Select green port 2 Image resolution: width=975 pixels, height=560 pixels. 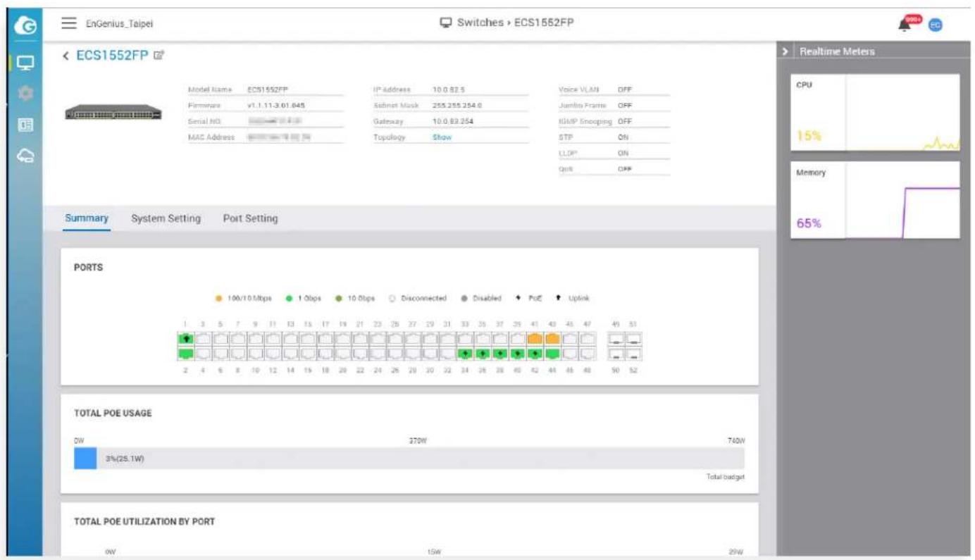186,353
